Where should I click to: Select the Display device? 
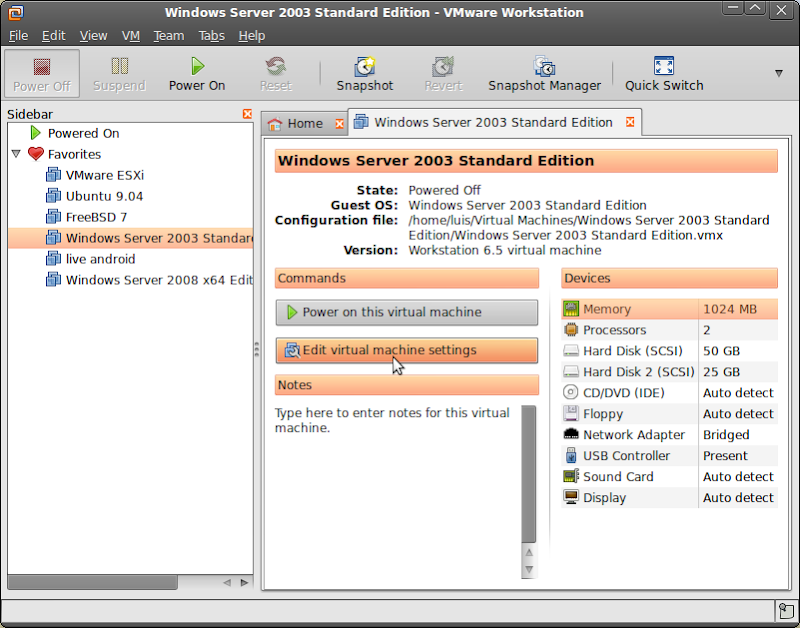point(669,497)
